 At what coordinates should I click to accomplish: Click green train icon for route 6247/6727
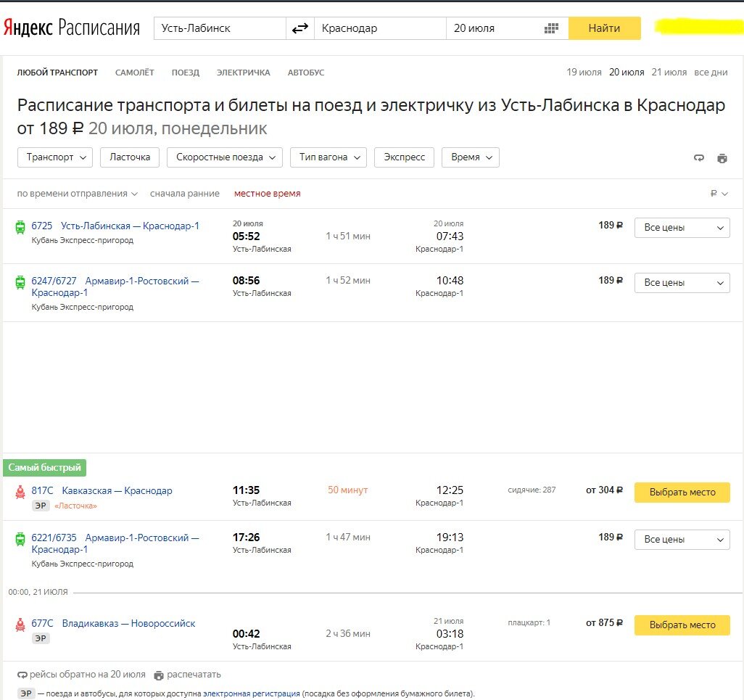[20, 282]
